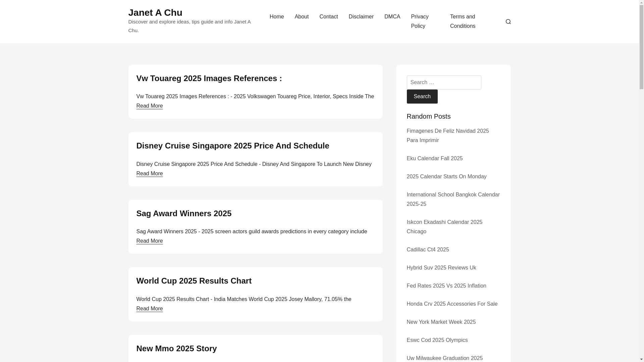Open the Disclaimer page
This screenshot has width=644, height=362.
361,17
